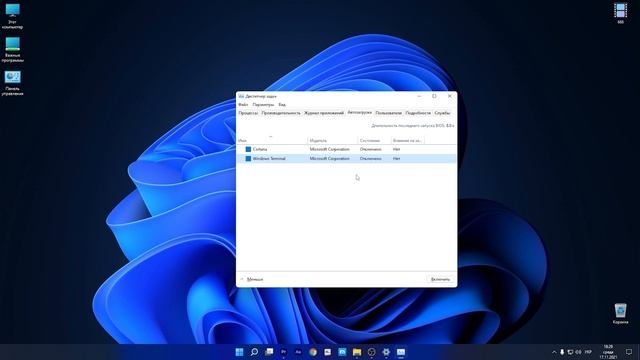Open Task View from the taskbar
Screen dimensions: 640x360
pos(269,352)
